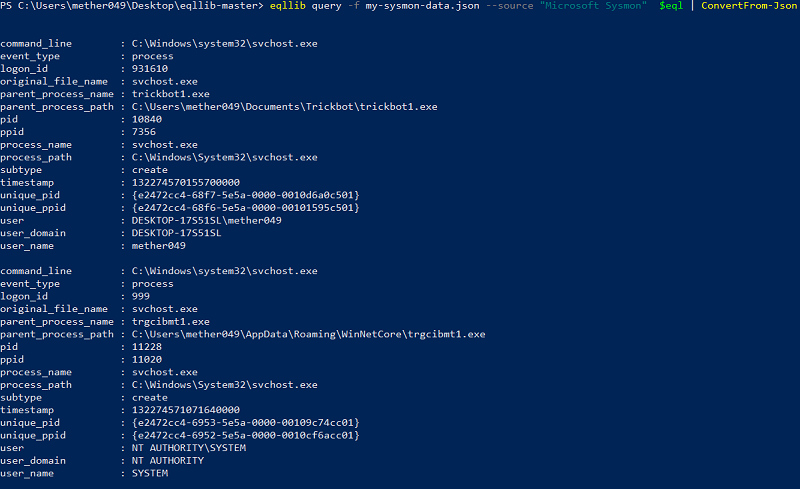Viewport: 800px width, 489px height.
Task: Click the WinNetCore trgcibmt1.exe path value
Action: 308,334
